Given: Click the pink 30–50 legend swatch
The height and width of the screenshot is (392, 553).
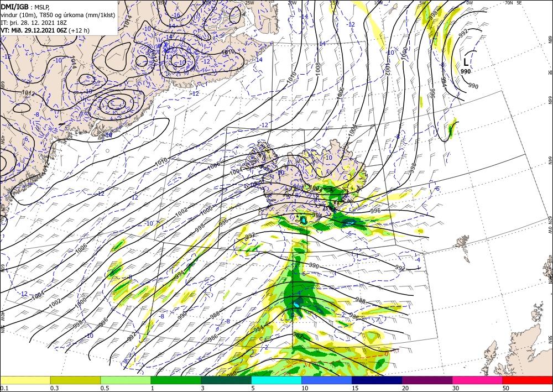Looking at the screenshot, I should pos(477,380).
